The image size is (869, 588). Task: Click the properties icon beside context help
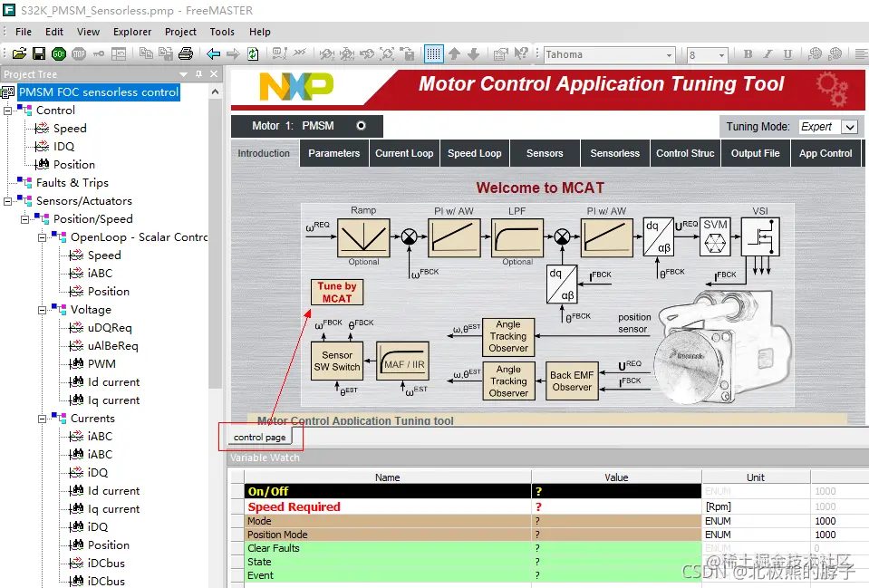click(500, 53)
